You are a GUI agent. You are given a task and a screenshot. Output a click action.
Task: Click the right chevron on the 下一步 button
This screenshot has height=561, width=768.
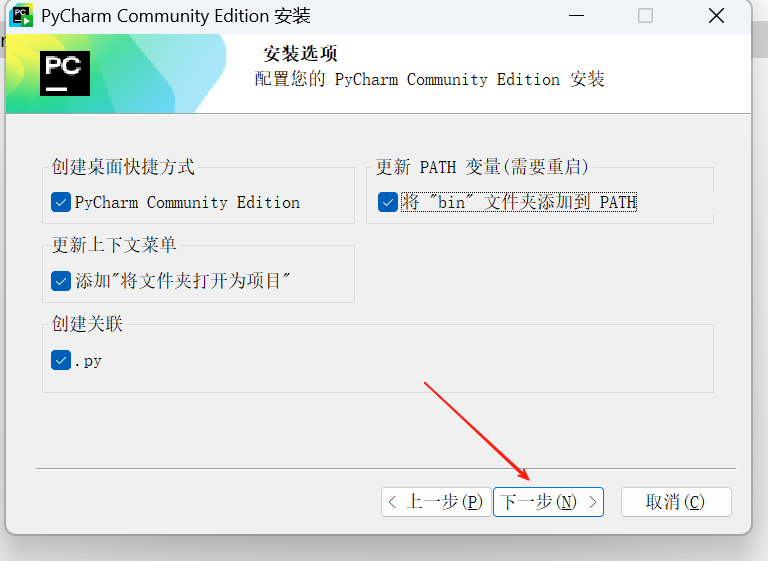tap(593, 502)
